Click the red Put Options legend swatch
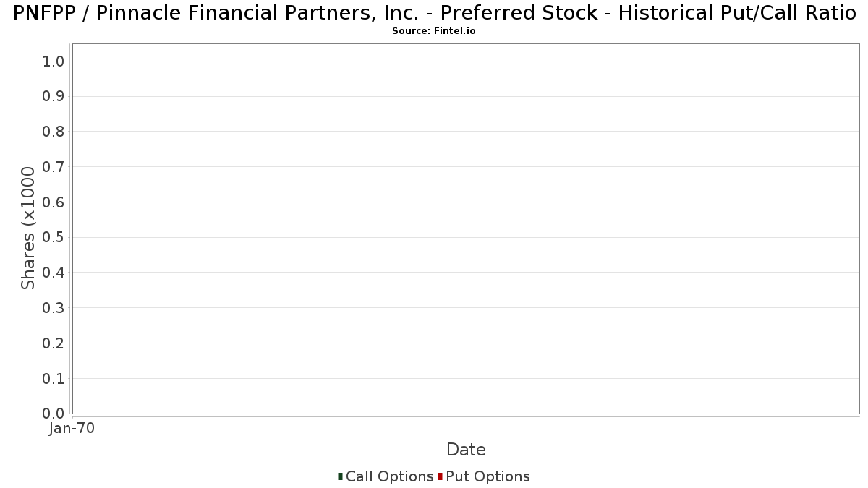The width and height of the screenshot is (868, 488). 440,476
